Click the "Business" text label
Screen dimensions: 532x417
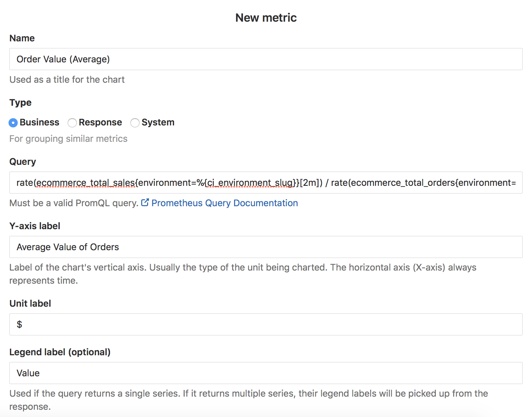coord(39,122)
